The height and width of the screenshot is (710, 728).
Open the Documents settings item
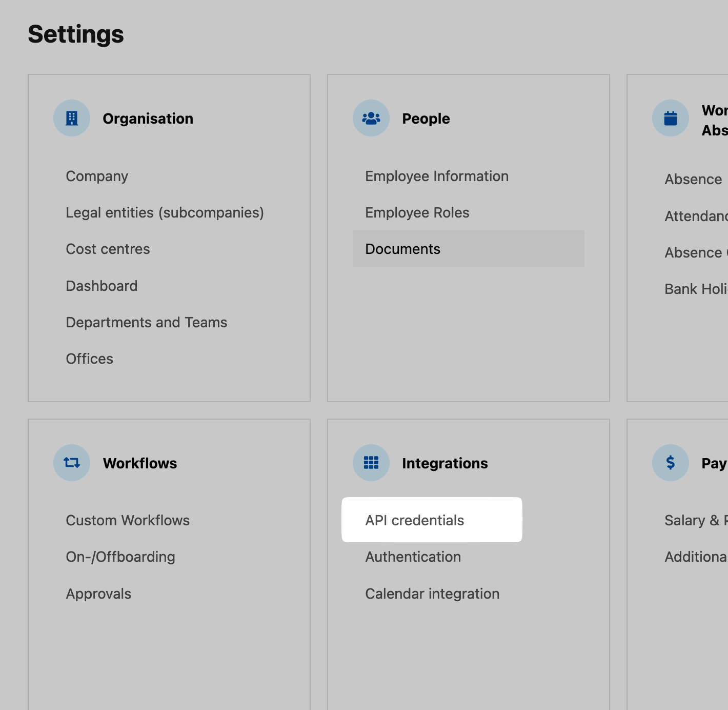pyautogui.click(x=402, y=249)
